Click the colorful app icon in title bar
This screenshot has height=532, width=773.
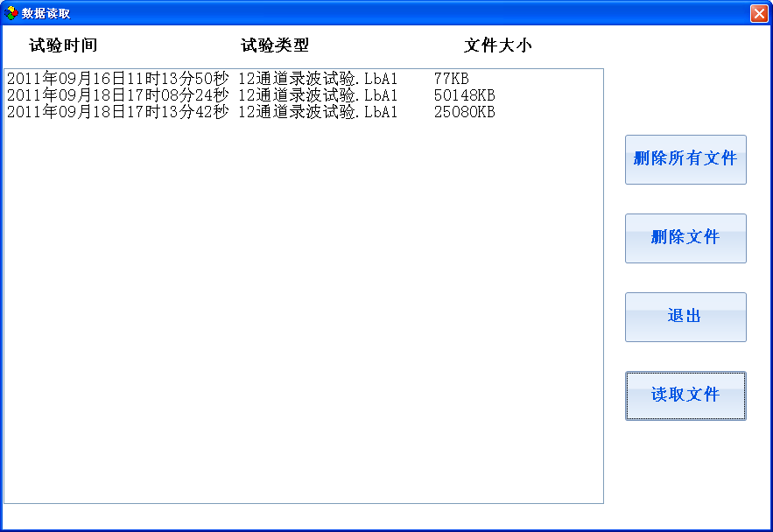click(x=11, y=13)
